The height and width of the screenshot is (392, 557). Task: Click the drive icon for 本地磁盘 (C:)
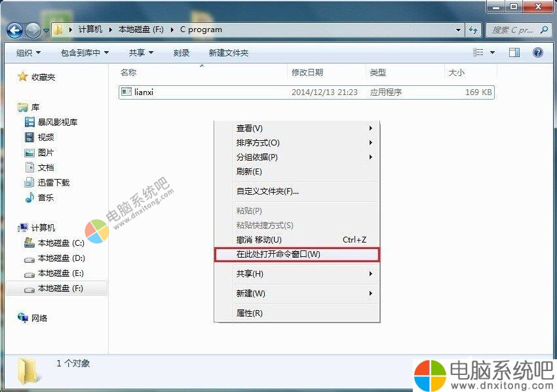click(x=29, y=243)
